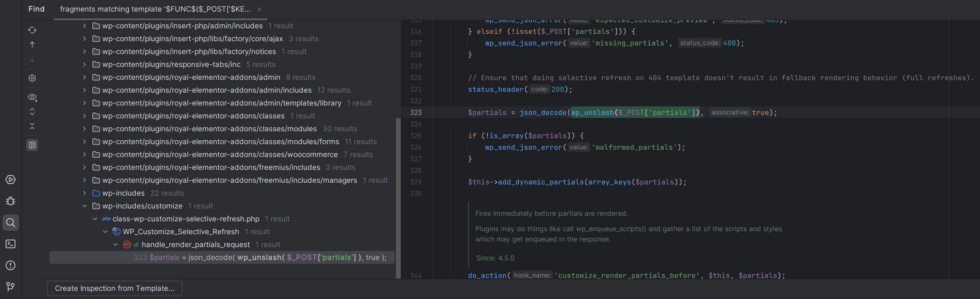The width and height of the screenshot is (980, 299).
Task: Rerun the search with the refresh icon
Action: (32, 30)
